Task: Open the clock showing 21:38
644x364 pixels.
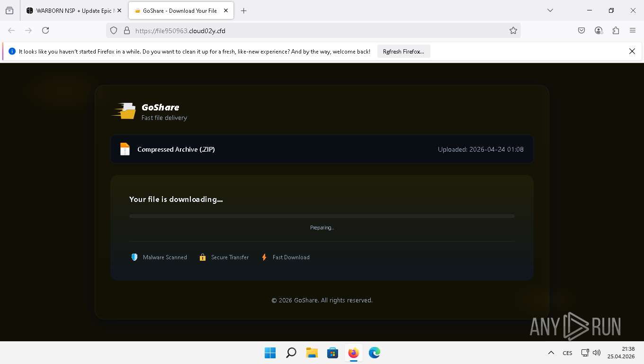Action: coord(621,353)
